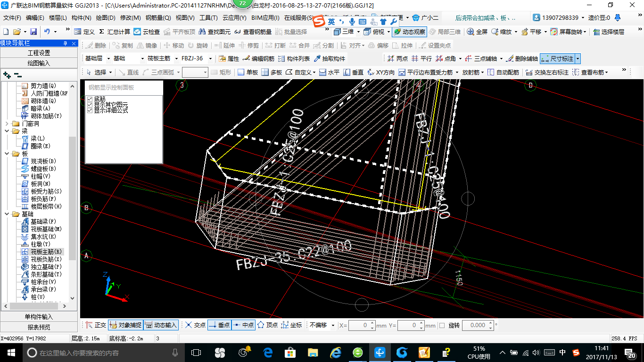Click 交换左右标注 swap annotations
644x362 pixels.
point(547,72)
